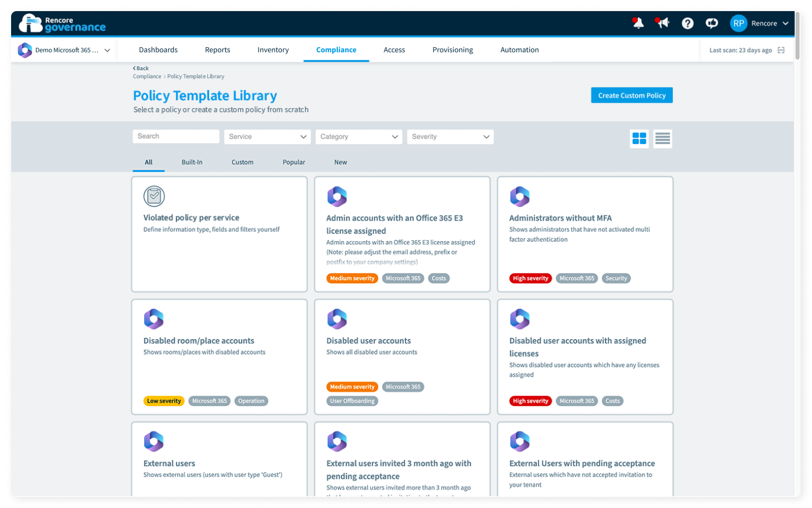Open the help question mark icon
This screenshot has height=508, width=812.
[687, 23]
